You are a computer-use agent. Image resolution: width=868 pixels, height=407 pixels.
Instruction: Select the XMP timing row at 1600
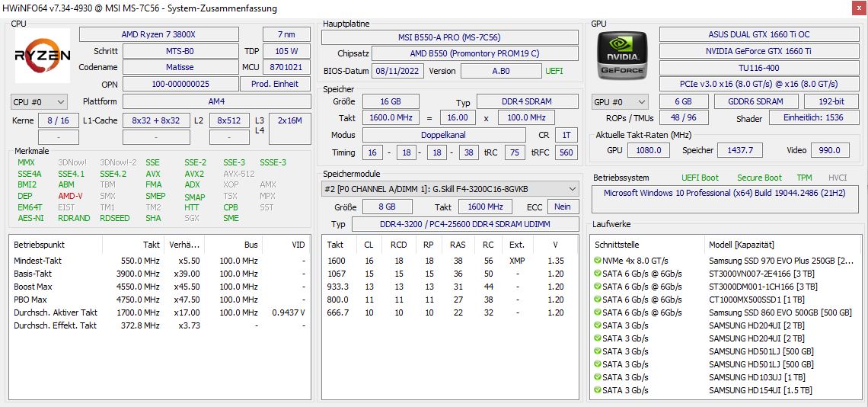point(450,261)
